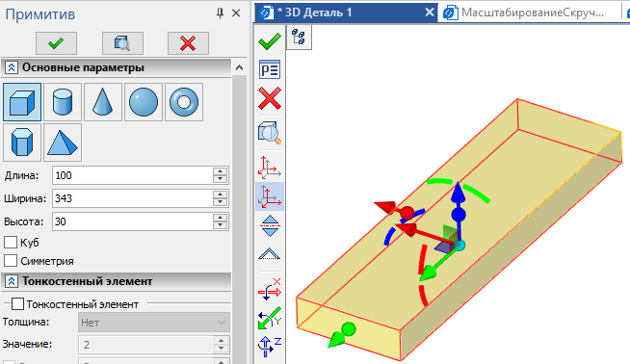Enable the Куб checkbox

[11, 243]
